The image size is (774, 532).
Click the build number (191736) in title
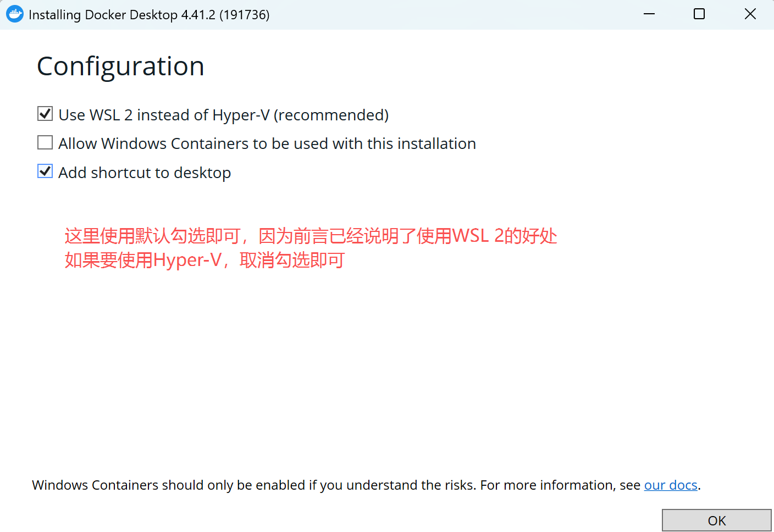(245, 15)
